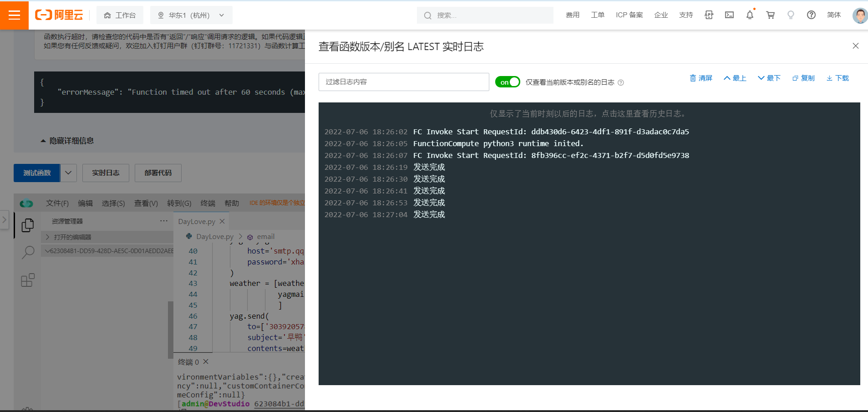The image size is (868, 412).
Task: Open the Explorer icon in the IDE sidebar
Action: pos(27,225)
